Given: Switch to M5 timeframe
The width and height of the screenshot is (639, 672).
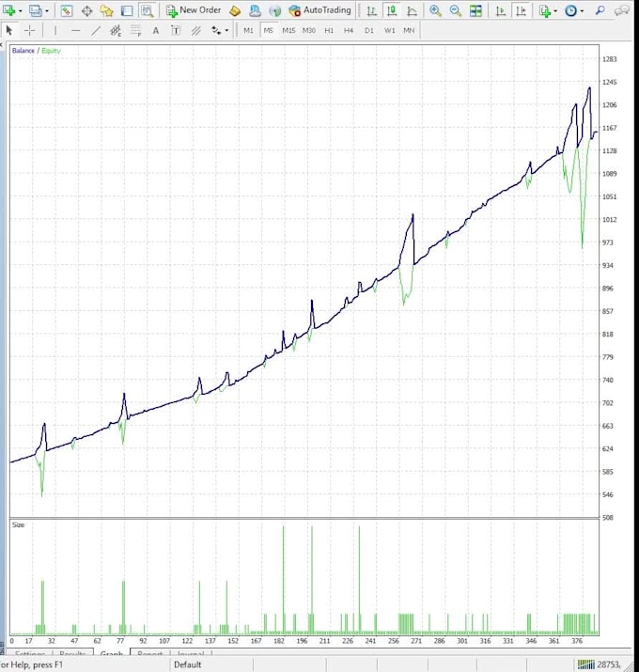Looking at the screenshot, I should click(268, 30).
